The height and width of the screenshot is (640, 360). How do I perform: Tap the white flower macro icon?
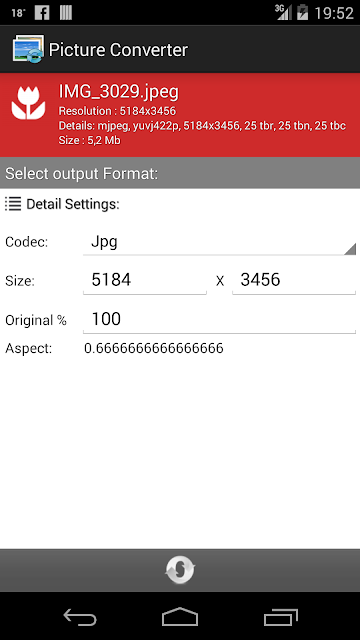pos(28,103)
